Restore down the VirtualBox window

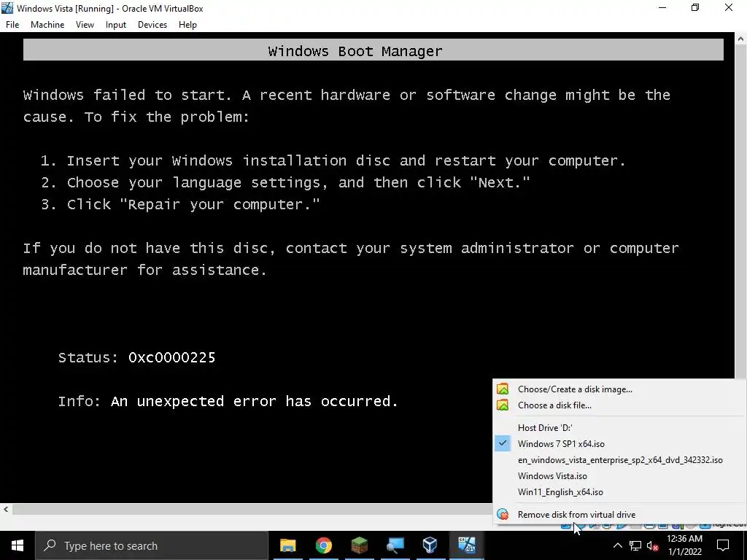coord(695,8)
